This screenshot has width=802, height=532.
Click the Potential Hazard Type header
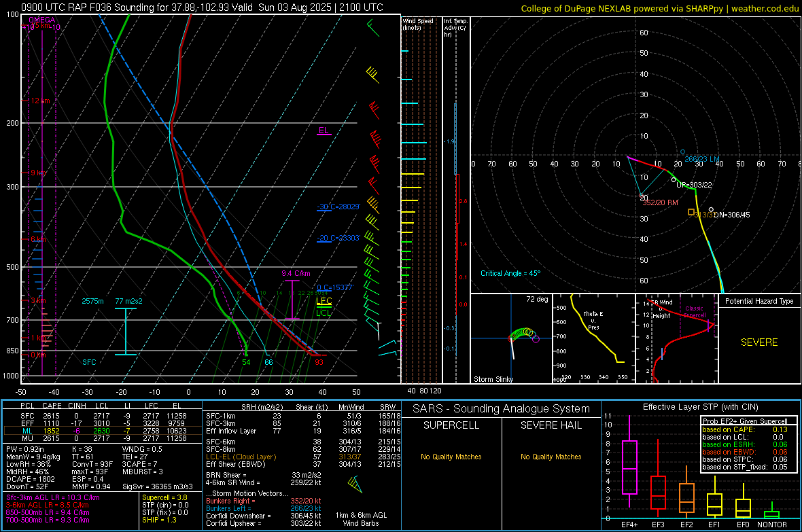[x=759, y=301]
